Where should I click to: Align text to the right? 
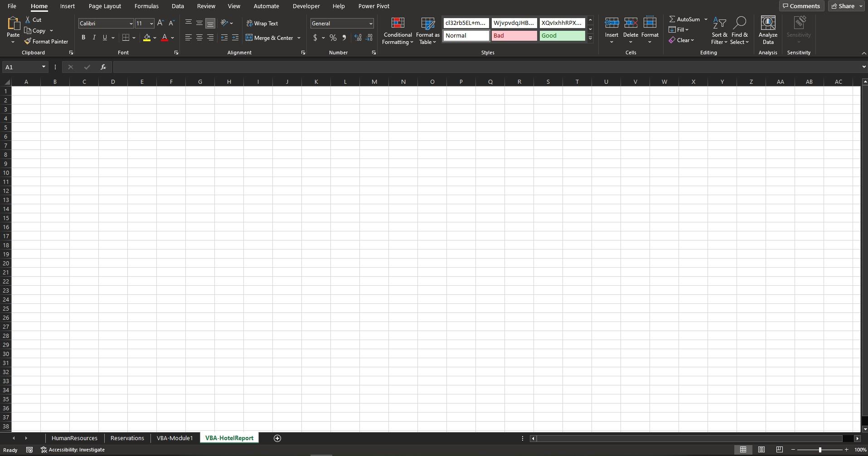click(210, 38)
